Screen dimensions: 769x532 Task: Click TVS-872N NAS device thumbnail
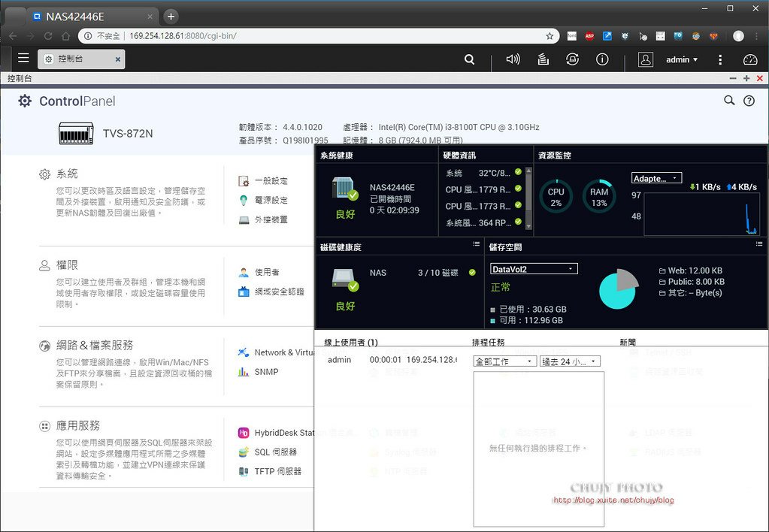pos(76,133)
